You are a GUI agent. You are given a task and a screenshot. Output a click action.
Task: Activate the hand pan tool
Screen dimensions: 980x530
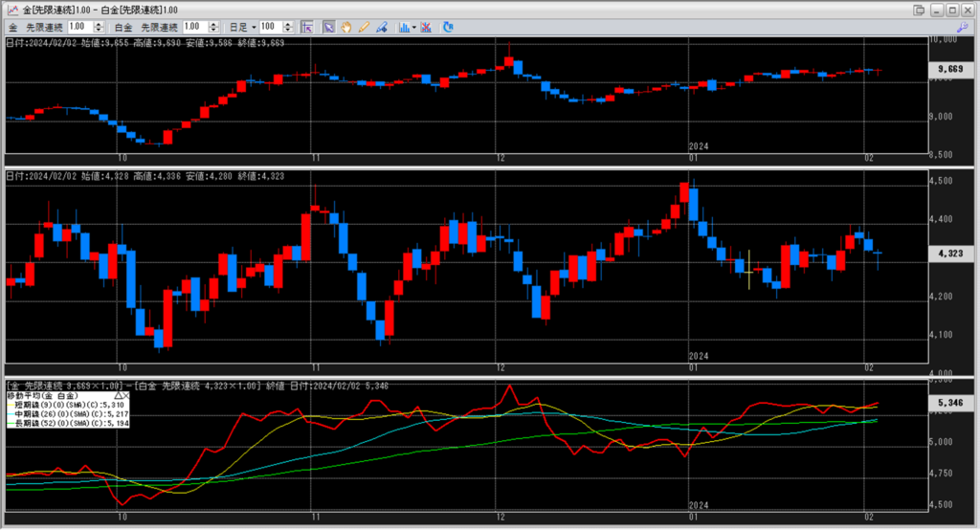pyautogui.click(x=345, y=27)
